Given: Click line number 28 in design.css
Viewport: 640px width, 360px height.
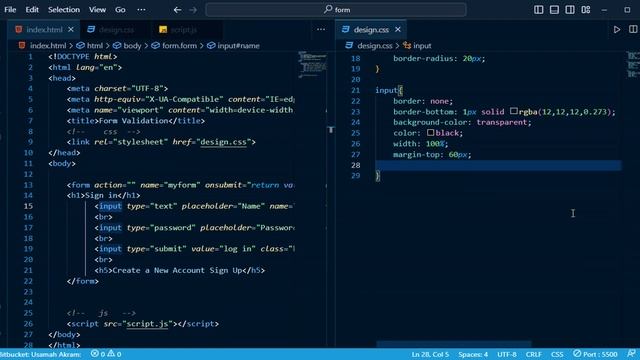Looking at the screenshot, I should [356, 165].
